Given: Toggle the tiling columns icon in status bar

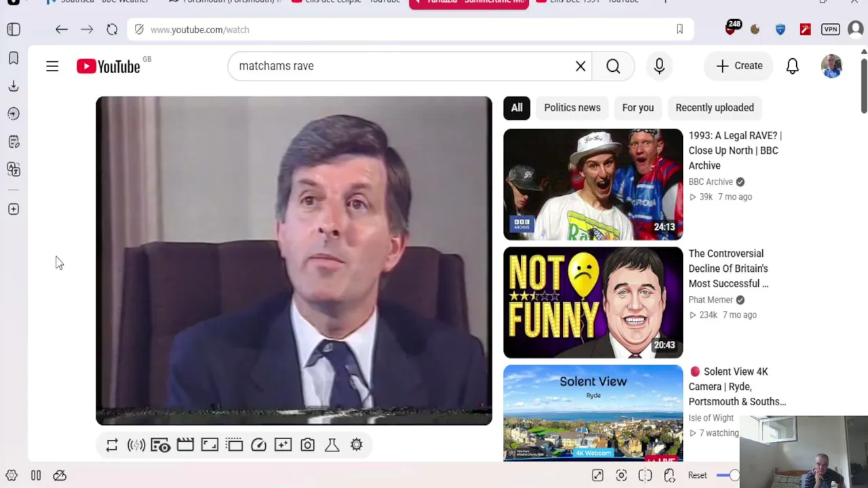Looking at the screenshot, I should pyautogui.click(x=36, y=475).
